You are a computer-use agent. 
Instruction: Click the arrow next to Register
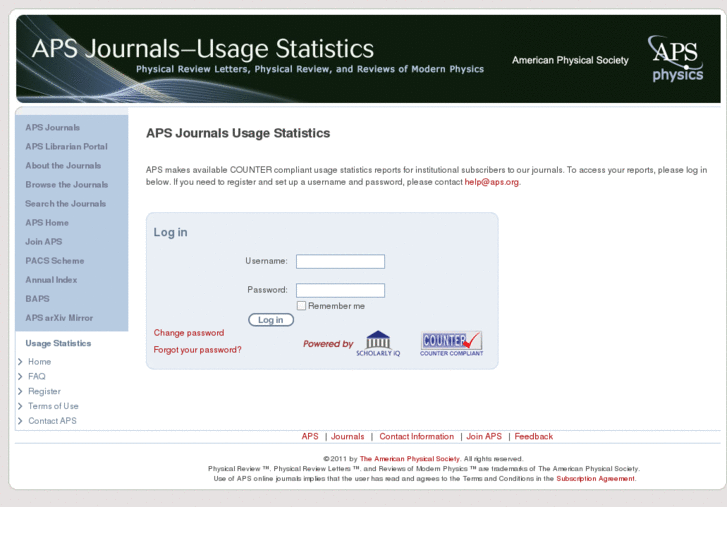[20, 391]
